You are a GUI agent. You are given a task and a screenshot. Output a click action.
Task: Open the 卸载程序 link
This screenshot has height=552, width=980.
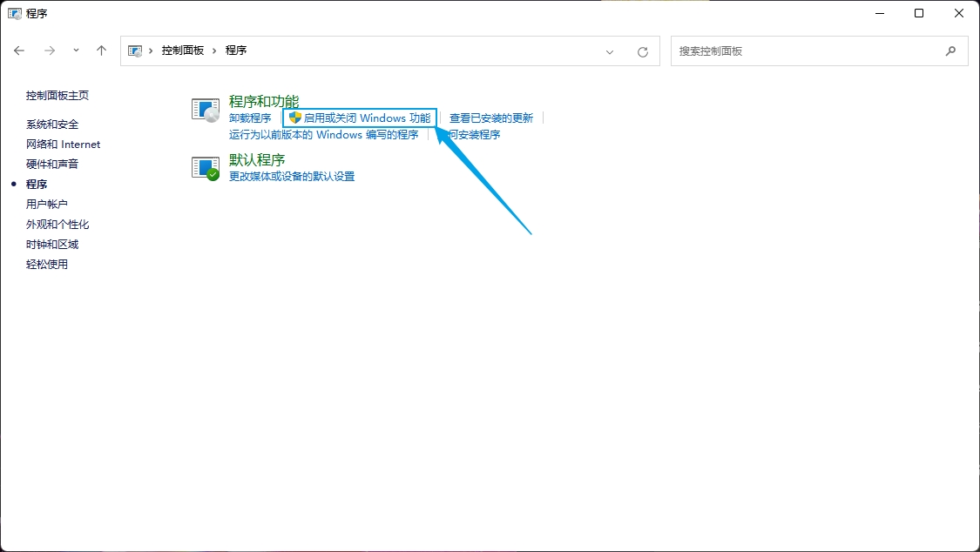(x=250, y=118)
